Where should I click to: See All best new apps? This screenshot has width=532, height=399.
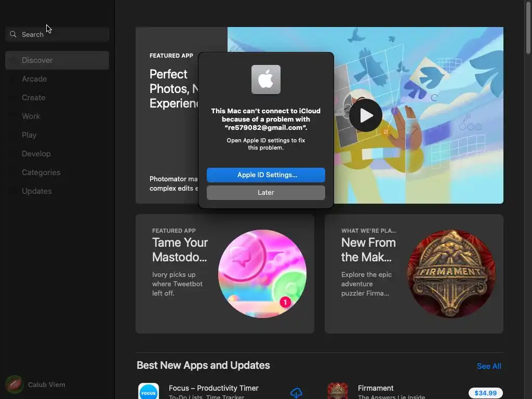[489, 366]
